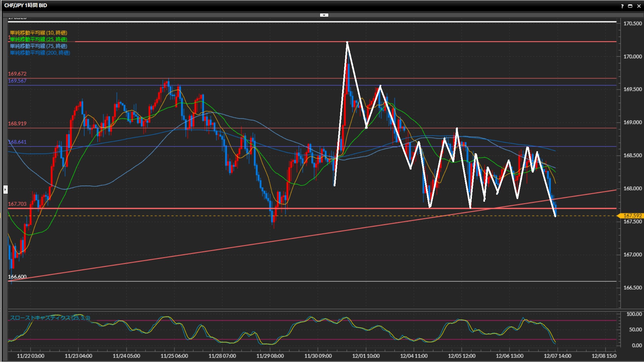
Task: Click the 12/04 11:00 time axis label
Action: (x=414, y=356)
